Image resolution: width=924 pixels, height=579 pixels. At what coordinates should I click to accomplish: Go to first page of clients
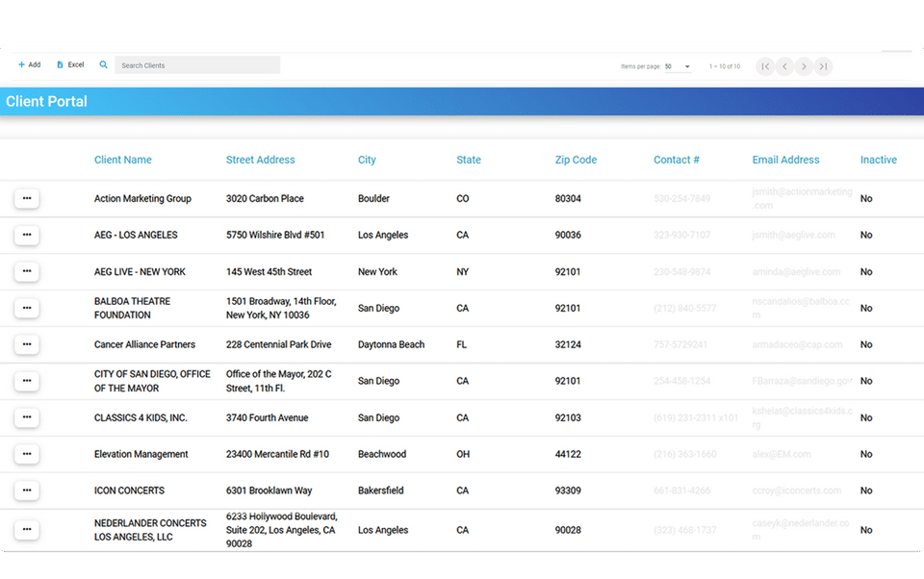(765, 66)
